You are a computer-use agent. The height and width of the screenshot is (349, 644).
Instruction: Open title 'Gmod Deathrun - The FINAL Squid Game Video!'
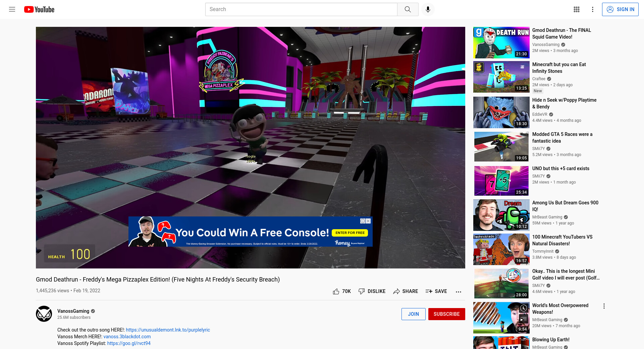[x=561, y=34]
